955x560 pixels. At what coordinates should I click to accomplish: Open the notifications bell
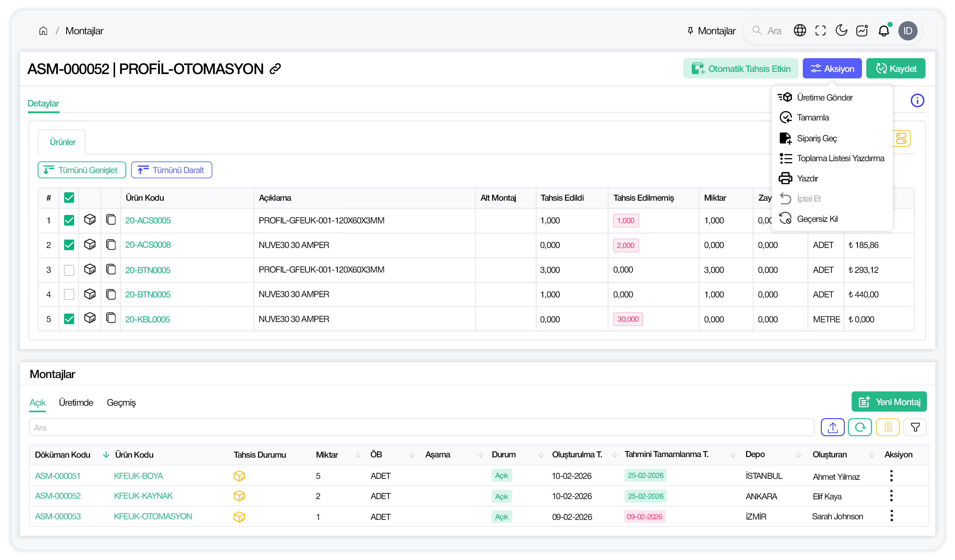[x=883, y=31]
